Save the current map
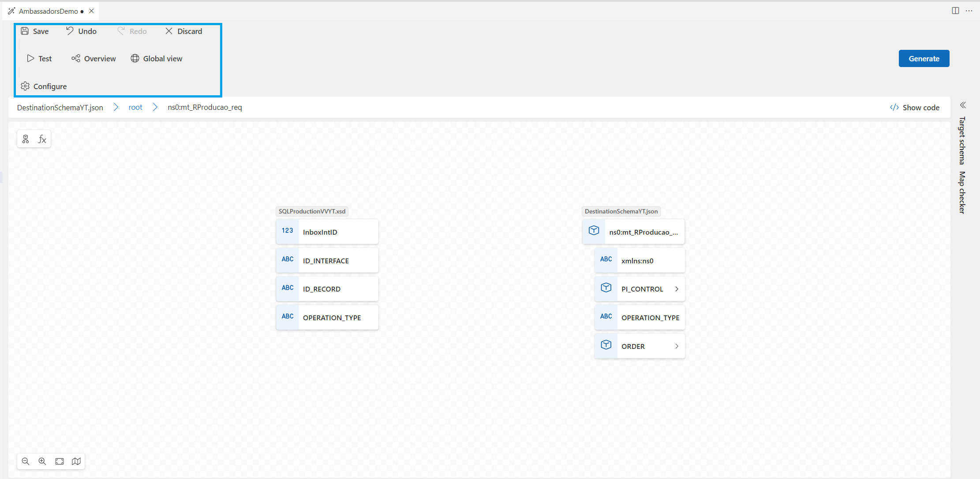The image size is (980, 479). click(x=35, y=31)
